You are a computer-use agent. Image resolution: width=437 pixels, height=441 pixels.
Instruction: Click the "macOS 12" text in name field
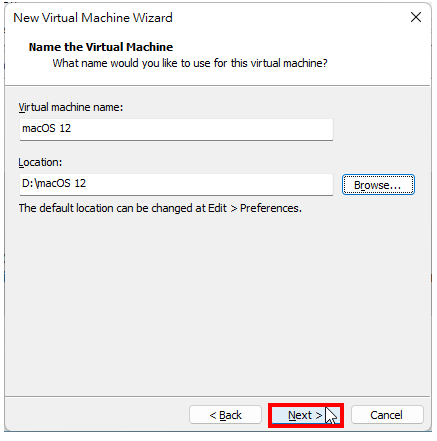[x=47, y=128]
